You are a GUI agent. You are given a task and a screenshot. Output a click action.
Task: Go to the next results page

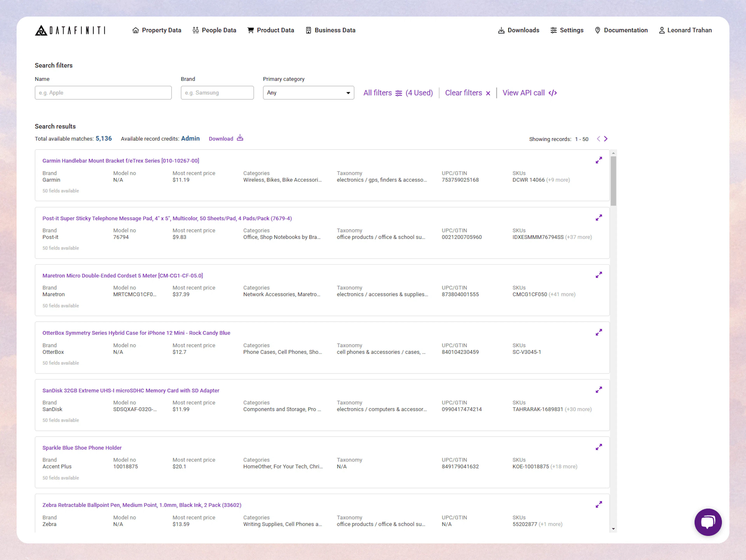(x=606, y=138)
